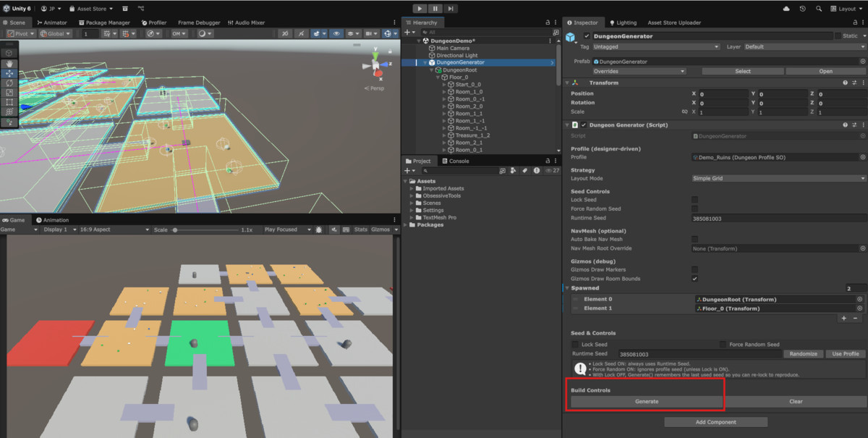
Task: Open the cloud services icon
Action: (x=786, y=9)
